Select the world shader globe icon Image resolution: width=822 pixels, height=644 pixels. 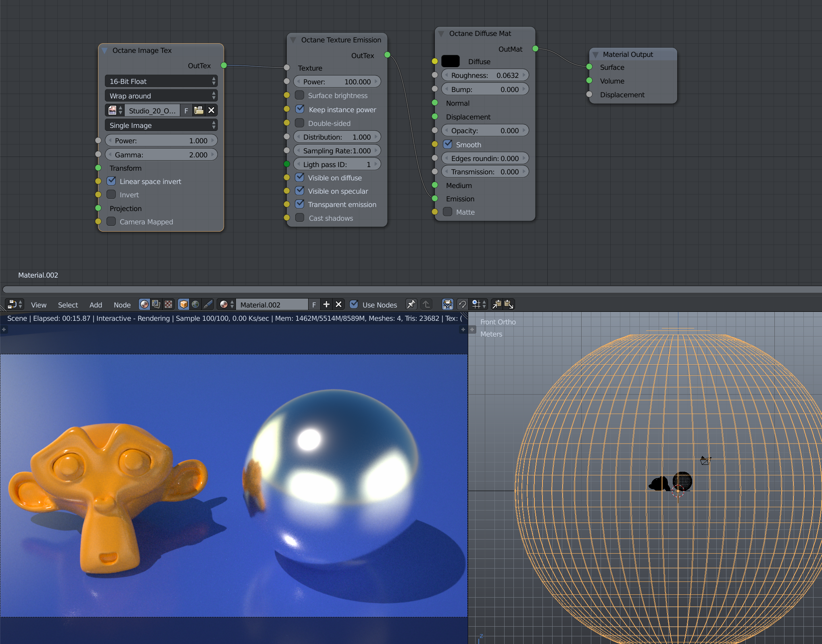pos(196,304)
